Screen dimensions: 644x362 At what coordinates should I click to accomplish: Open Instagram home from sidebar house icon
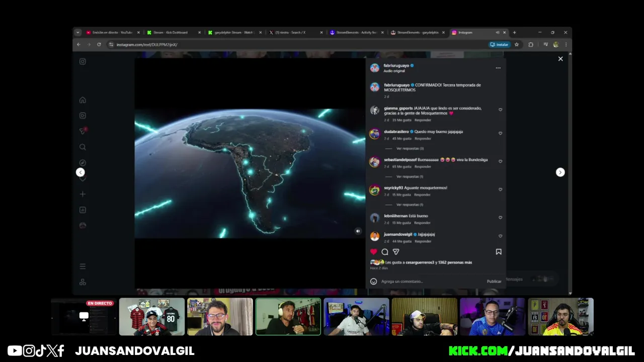coord(83,100)
